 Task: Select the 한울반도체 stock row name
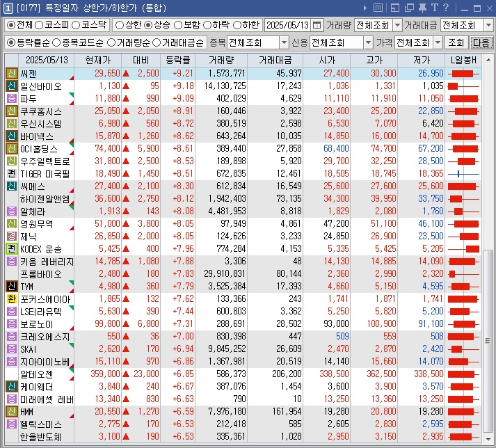40,437
